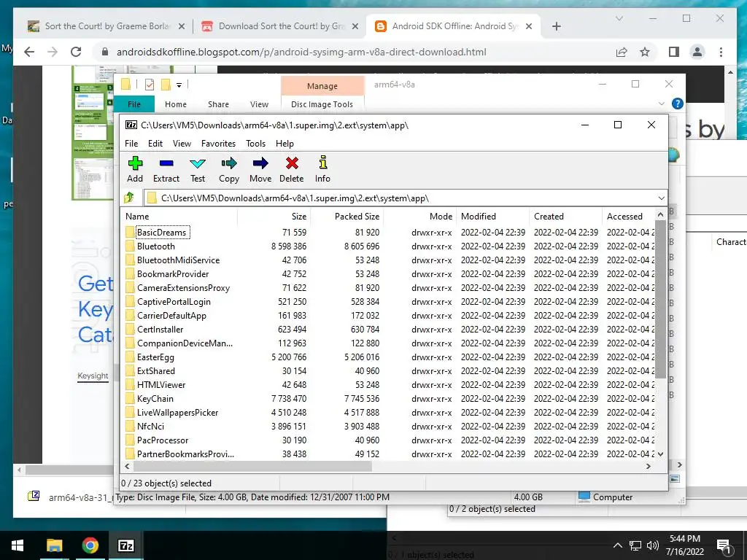This screenshot has width=747, height=560.
Task: Click the Add toolbar icon in 7-Zip
Action: point(135,169)
